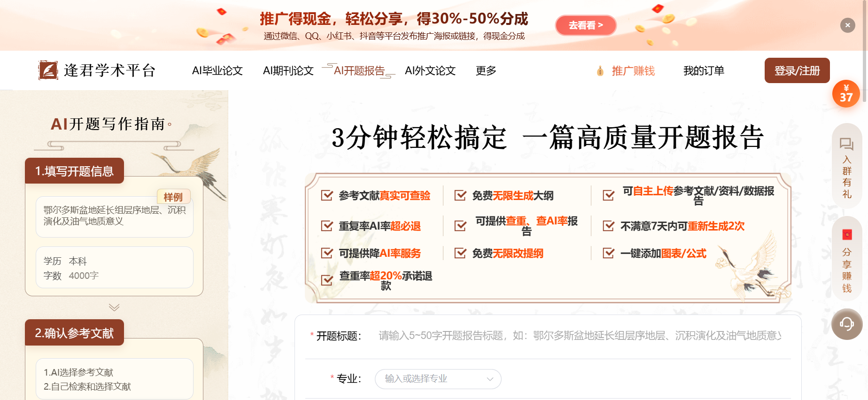Click the checkmark beside 免费无限改提纲
The height and width of the screenshot is (400, 868).
(460, 253)
